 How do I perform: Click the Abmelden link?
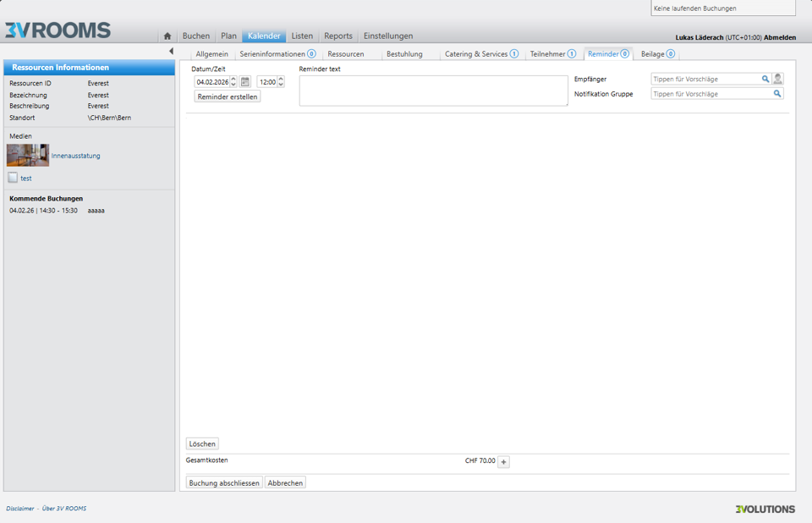779,37
